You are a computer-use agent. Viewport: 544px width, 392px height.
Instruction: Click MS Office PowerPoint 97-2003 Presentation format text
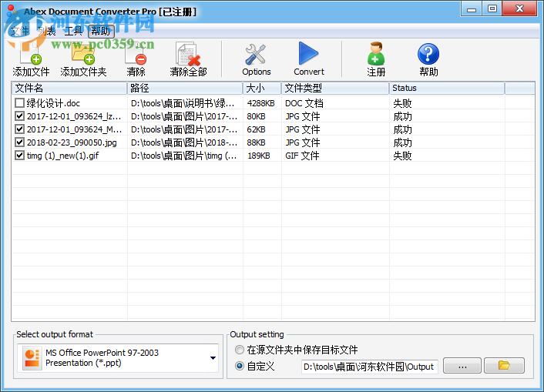(102, 357)
